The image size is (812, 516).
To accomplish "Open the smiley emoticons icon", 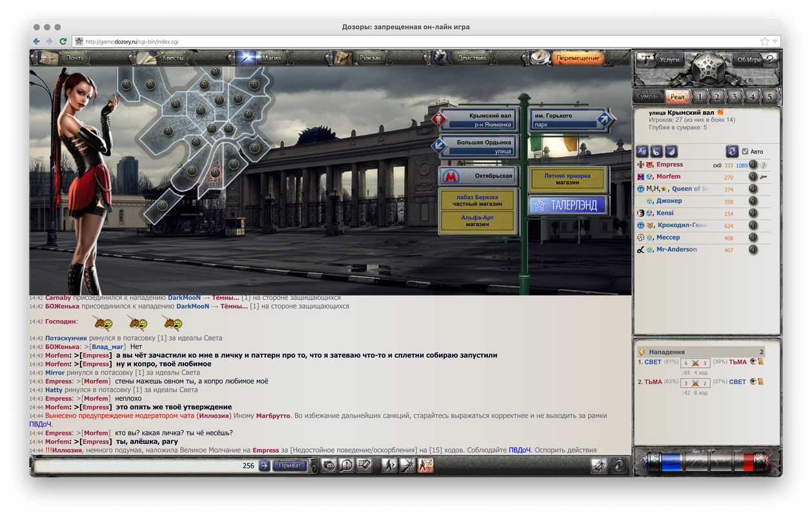I will click(x=329, y=465).
